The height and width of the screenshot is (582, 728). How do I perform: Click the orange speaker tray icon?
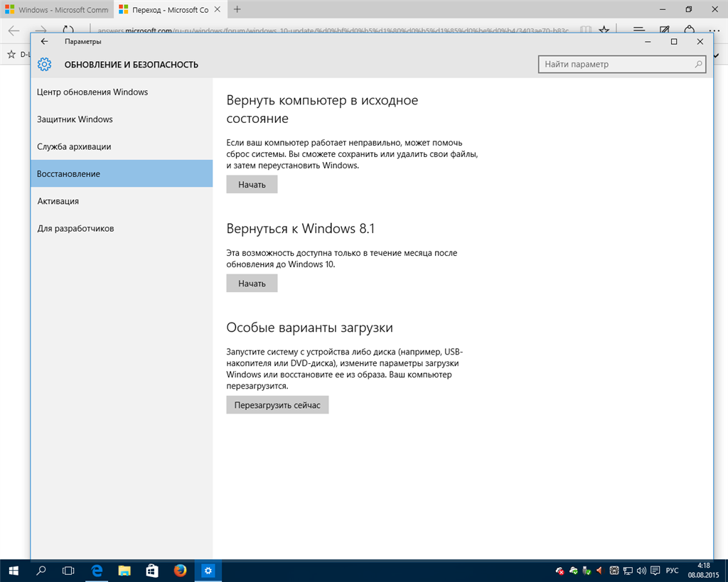[x=599, y=571]
